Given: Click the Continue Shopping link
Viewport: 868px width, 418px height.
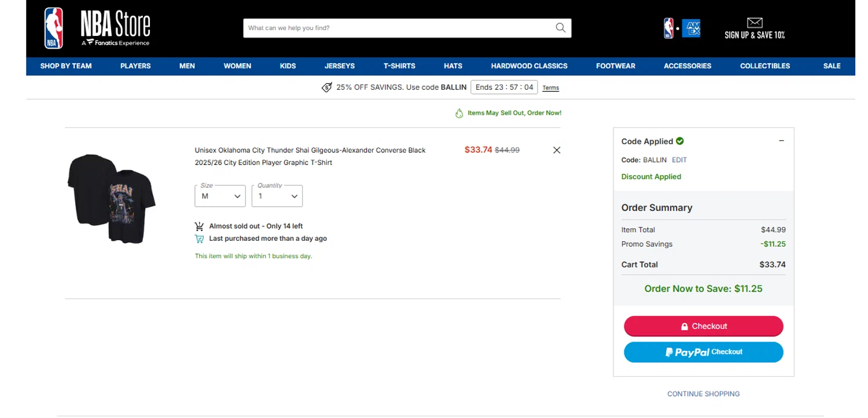Looking at the screenshot, I should pyautogui.click(x=703, y=394).
